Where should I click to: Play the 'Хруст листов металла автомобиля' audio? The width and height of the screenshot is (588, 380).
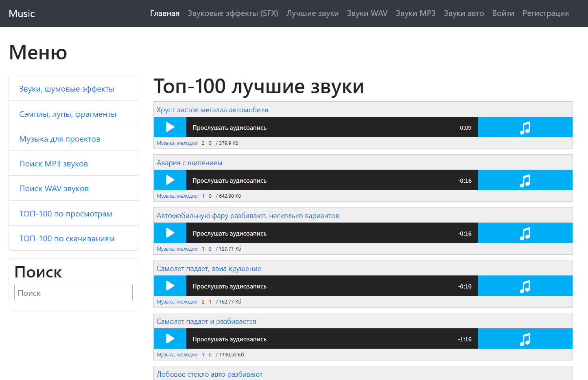click(x=170, y=127)
